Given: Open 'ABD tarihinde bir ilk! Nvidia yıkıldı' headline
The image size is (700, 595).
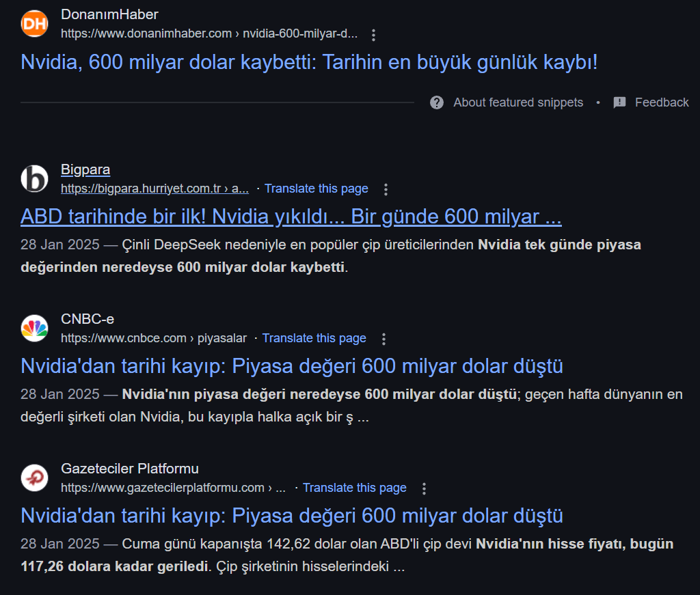Looking at the screenshot, I should (291, 217).
